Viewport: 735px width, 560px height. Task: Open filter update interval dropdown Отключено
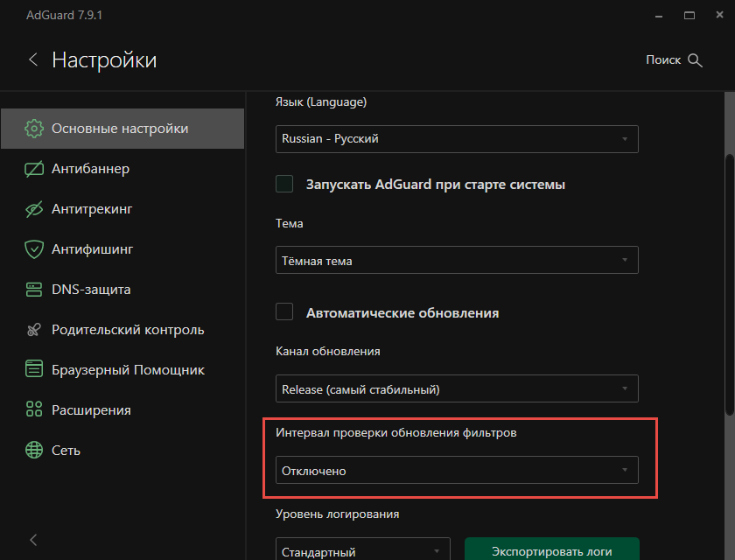coord(457,470)
